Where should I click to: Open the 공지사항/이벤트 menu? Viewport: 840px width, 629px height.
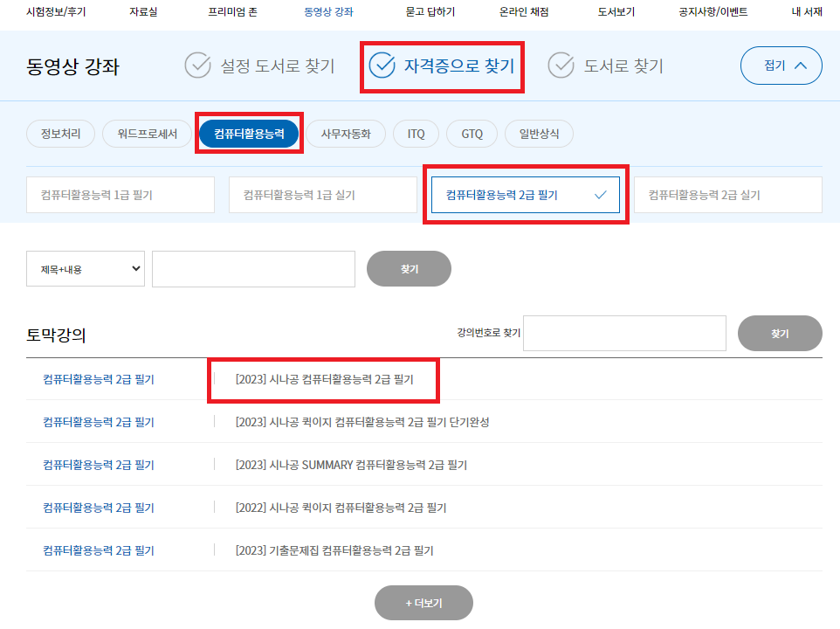[x=713, y=11]
